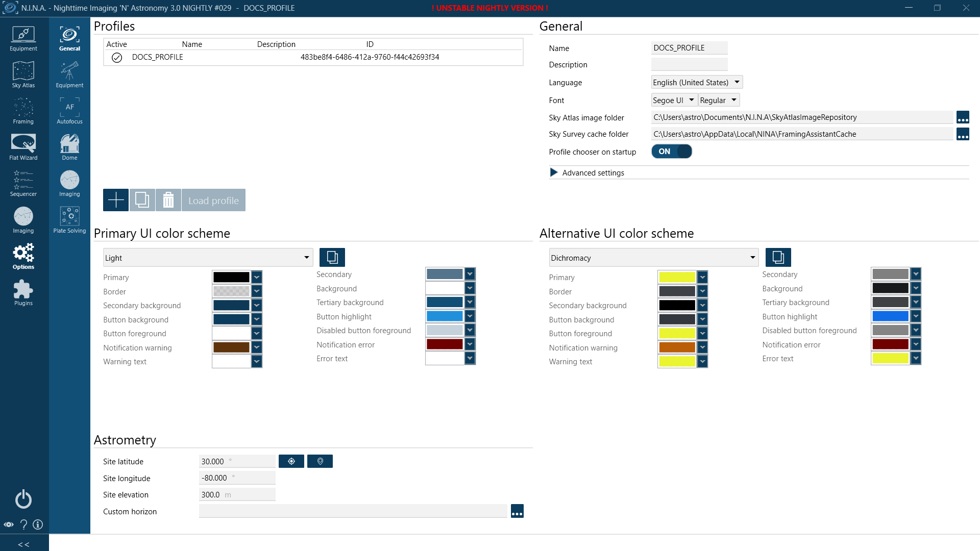The image size is (980, 551).
Task: Click the eye icon in bottom-left corner
Action: [x=9, y=524]
